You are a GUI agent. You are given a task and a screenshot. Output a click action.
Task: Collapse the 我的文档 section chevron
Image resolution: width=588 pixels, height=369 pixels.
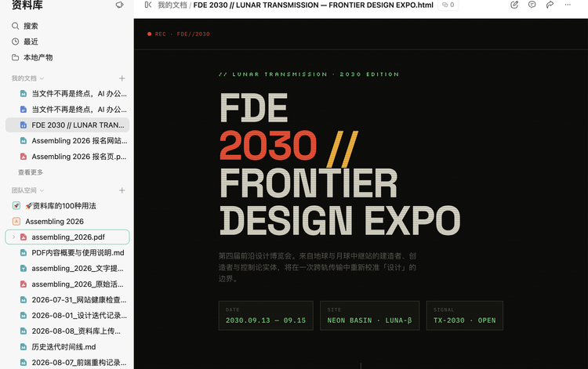click(42, 78)
